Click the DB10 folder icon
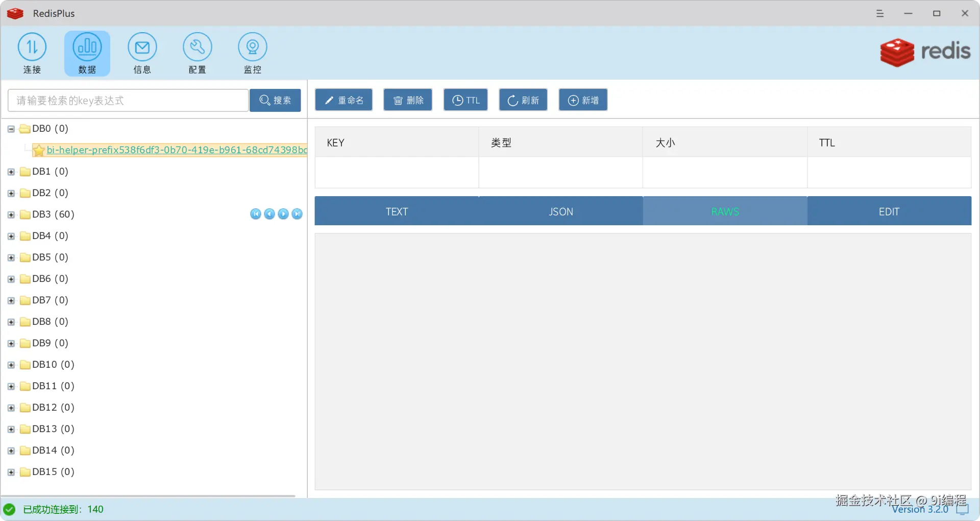This screenshot has width=980, height=521. [x=25, y=365]
